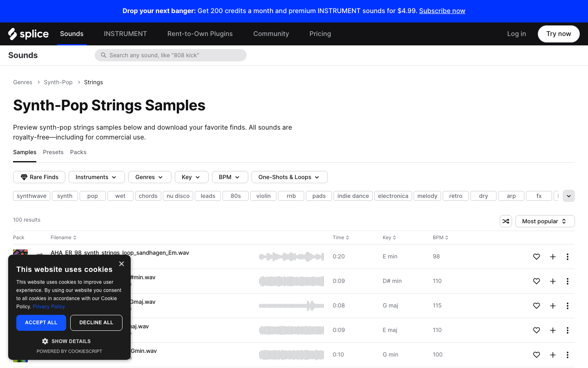Play waveform of E min 0:20 sample
This screenshot has width=588, height=368.
click(x=292, y=257)
